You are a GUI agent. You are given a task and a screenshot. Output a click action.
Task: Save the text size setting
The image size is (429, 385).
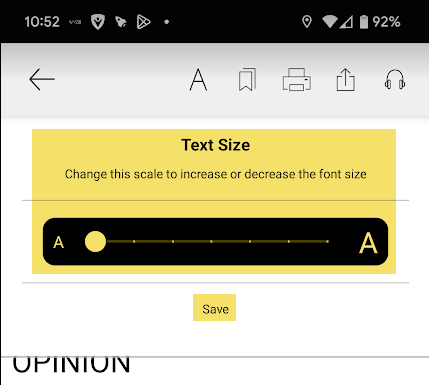tap(214, 307)
